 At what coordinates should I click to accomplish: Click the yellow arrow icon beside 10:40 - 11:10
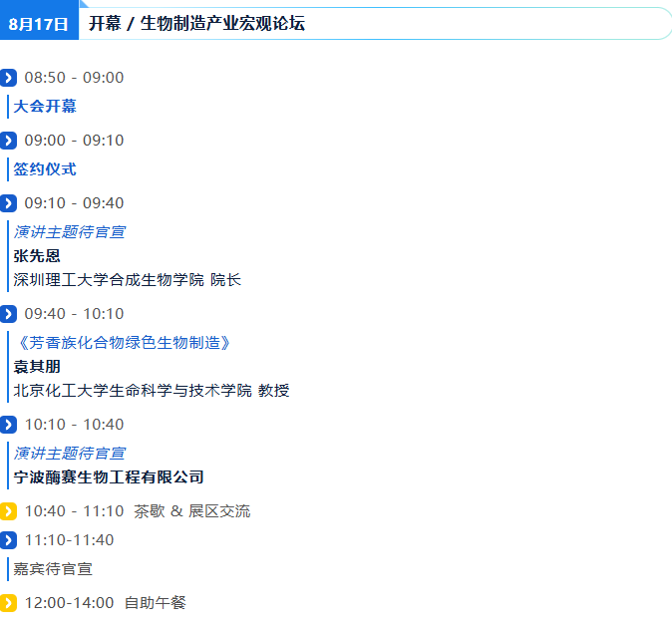[x=8, y=511]
